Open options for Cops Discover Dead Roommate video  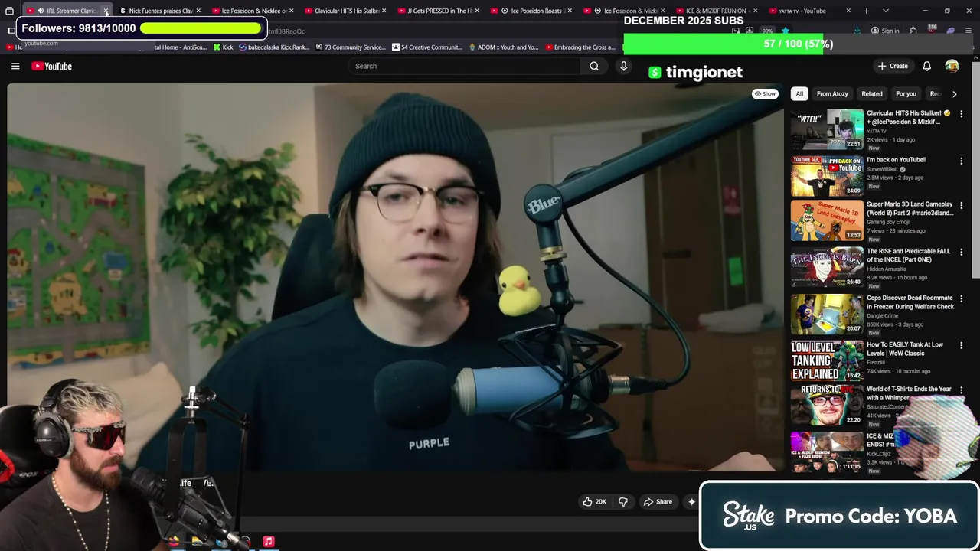961,298
